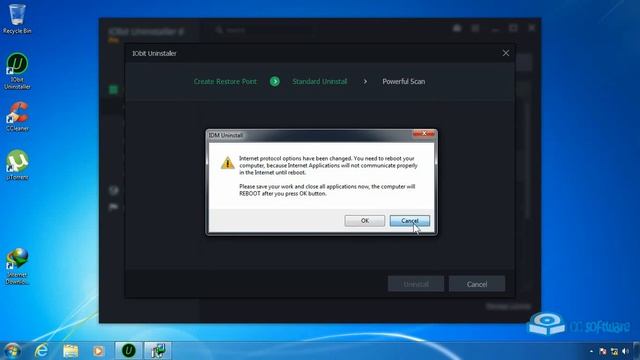
Task: Open Windows Media Player from taskbar
Action: [x=98, y=351]
